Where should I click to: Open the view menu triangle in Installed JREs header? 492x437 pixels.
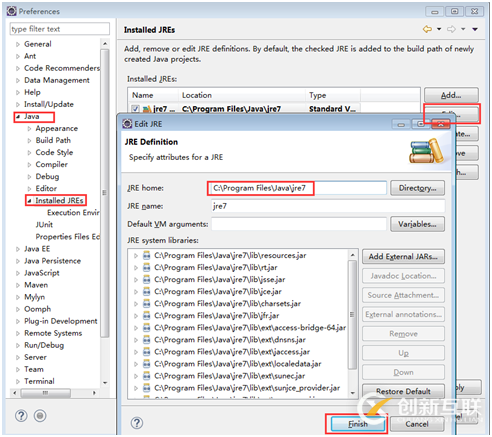[x=475, y=29]
